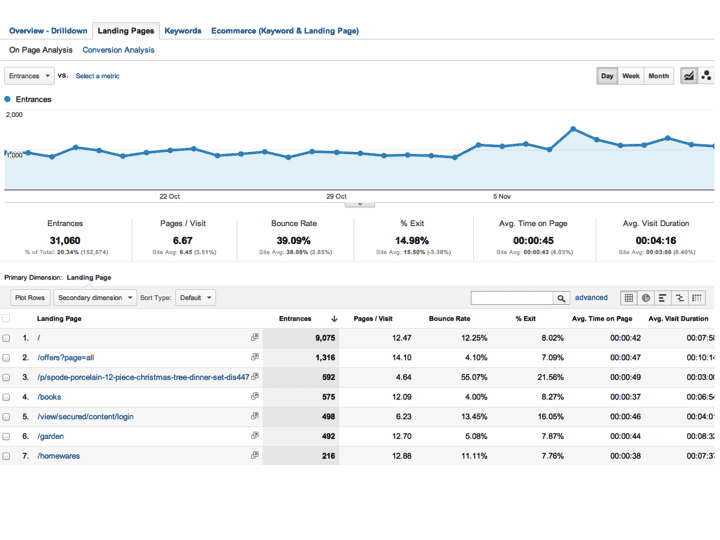Select the performance bar view icon
This screenshot has width=720, height=540.
(662, 298)
